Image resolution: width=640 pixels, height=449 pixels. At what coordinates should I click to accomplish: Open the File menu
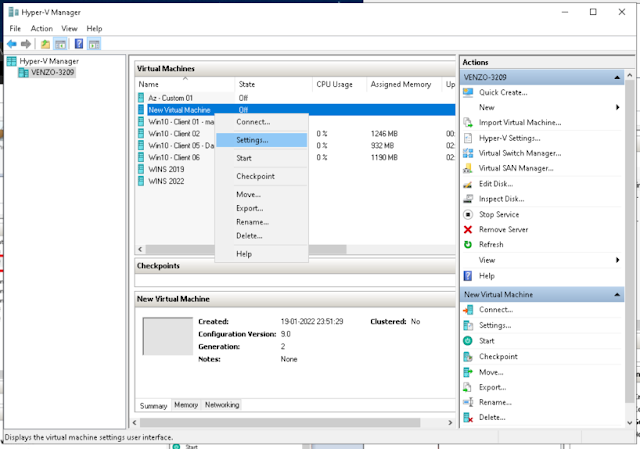(x=15, y=29)
